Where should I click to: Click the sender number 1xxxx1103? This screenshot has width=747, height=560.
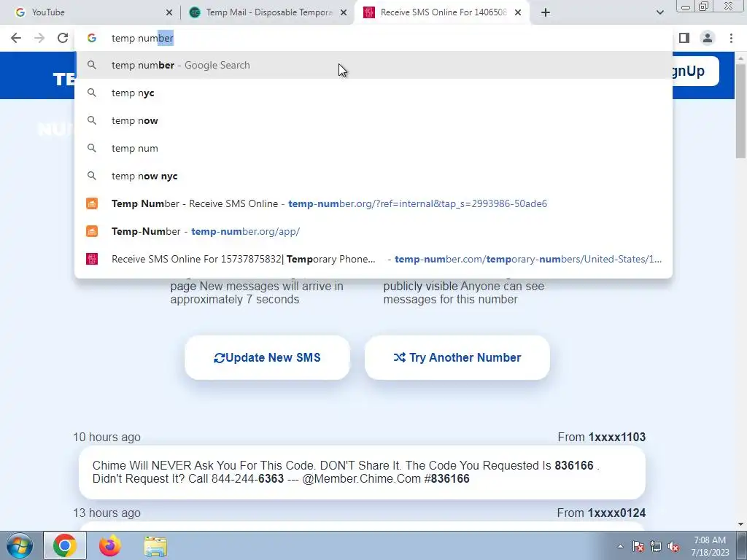(x=617, y=437)
